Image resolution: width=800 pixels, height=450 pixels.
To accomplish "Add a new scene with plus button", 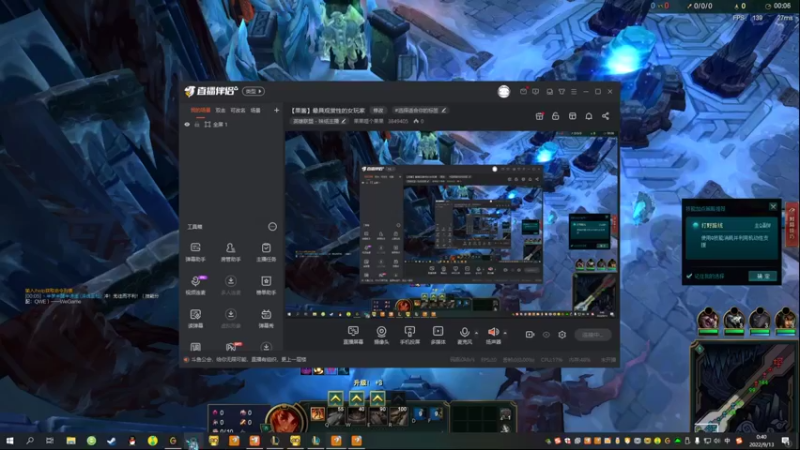I will (x=277, y=110).
